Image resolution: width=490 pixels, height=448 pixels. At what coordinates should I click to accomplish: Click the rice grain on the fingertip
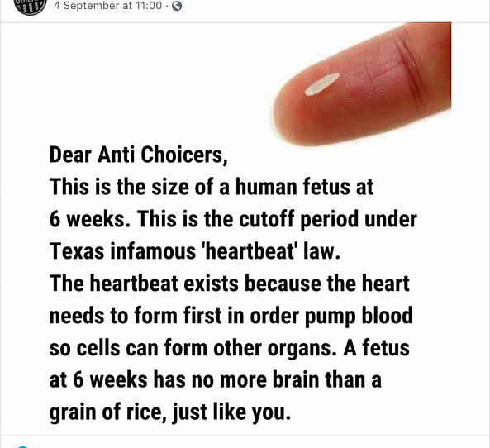(322, 83)
